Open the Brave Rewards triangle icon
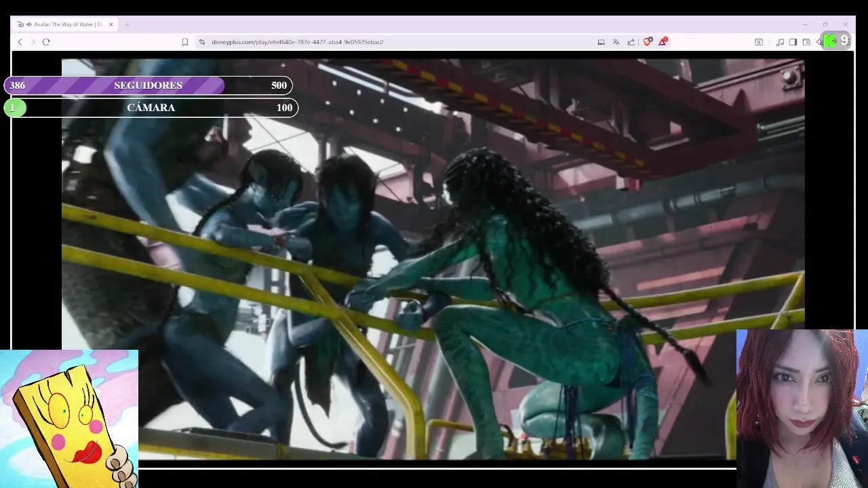Image resolution: width=868 pixels, height=488 pixels. click(663, 41)
